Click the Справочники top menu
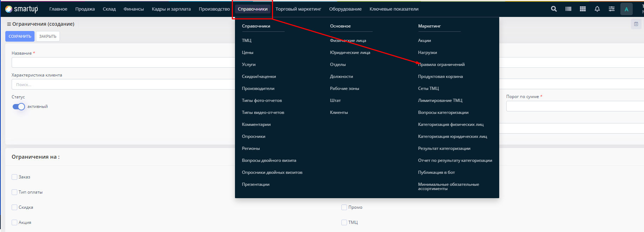 tap(253, 9)
